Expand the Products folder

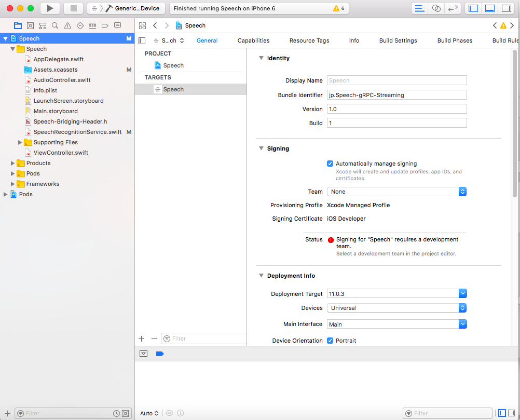(12, 163)
